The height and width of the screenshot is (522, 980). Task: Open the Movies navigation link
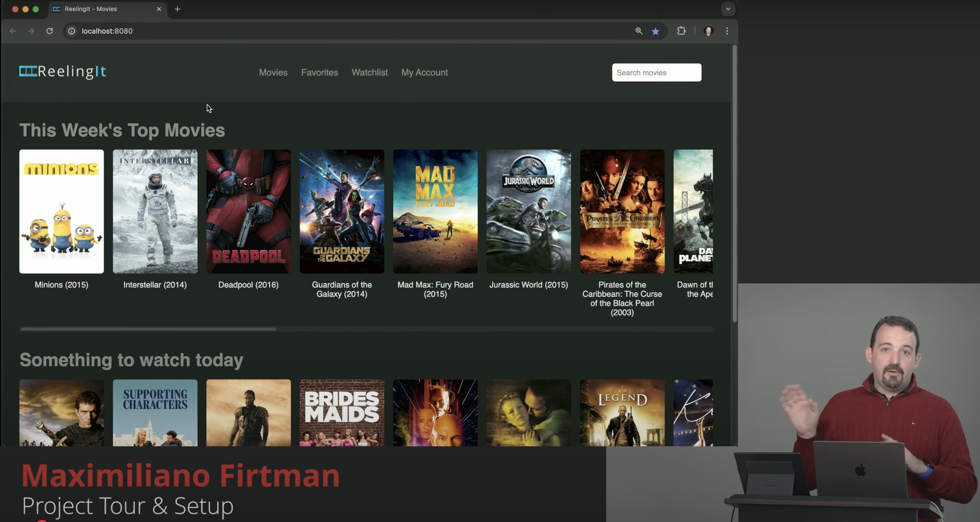coord(273,72)
